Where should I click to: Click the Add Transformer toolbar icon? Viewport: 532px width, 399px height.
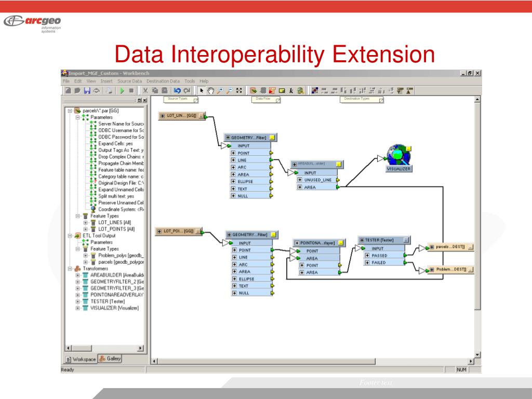click(x=272, y=90)
